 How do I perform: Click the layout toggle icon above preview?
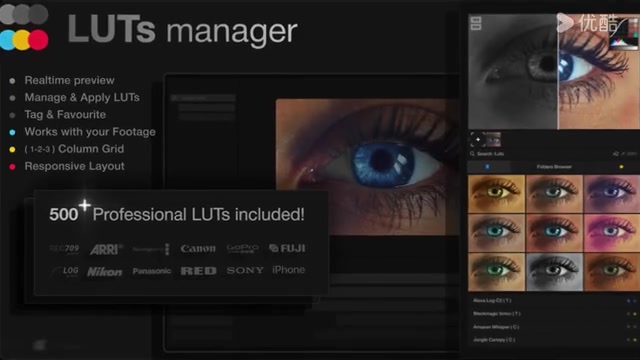[x=476, y=23]
